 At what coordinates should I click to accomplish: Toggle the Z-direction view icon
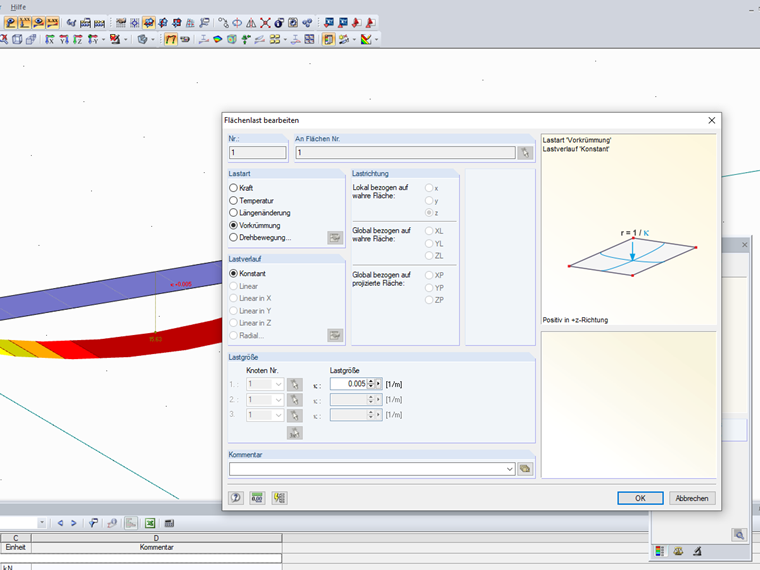[x=78, y=39]
